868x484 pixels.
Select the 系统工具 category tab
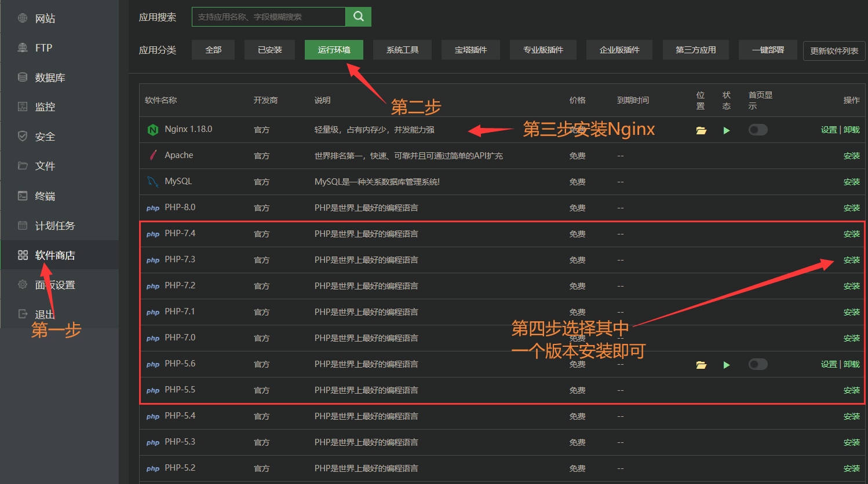(402, 50)
